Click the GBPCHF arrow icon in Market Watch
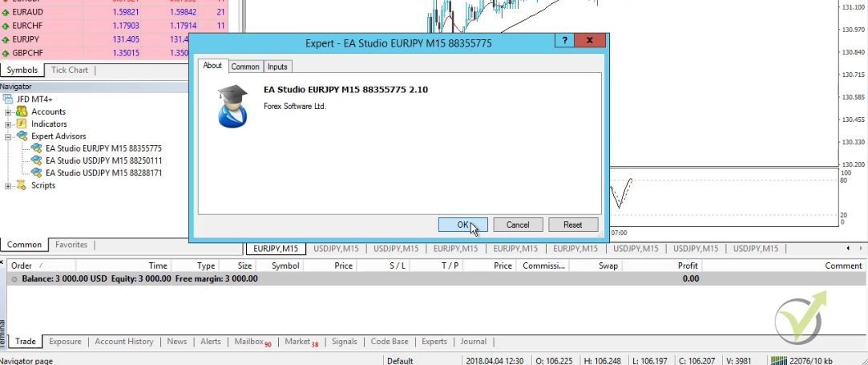This screenshot has height=365, width=868. (6, 53)
